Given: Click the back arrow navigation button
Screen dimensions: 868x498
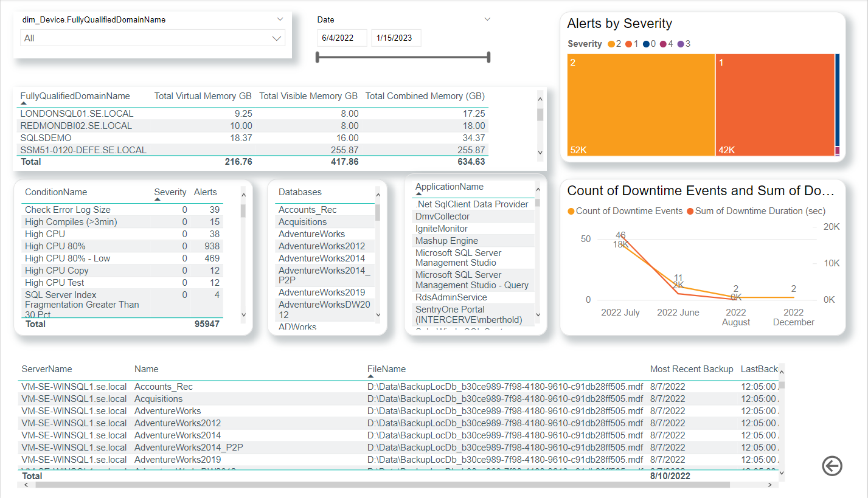Looking at the screenshot, I should (x=832, y=466).
